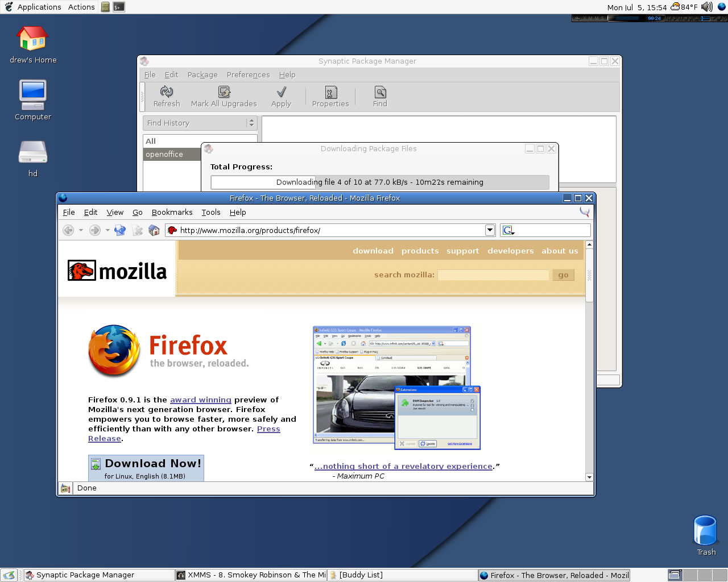Viewport: 728px width, 582px height.
Task: Click the about us navigation link
Action: (560, 251)
